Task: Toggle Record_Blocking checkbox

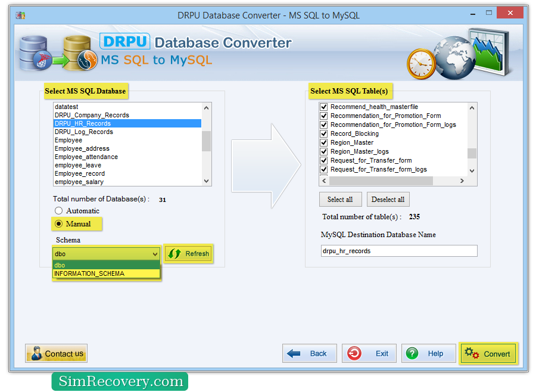Action: coord(324,133)
